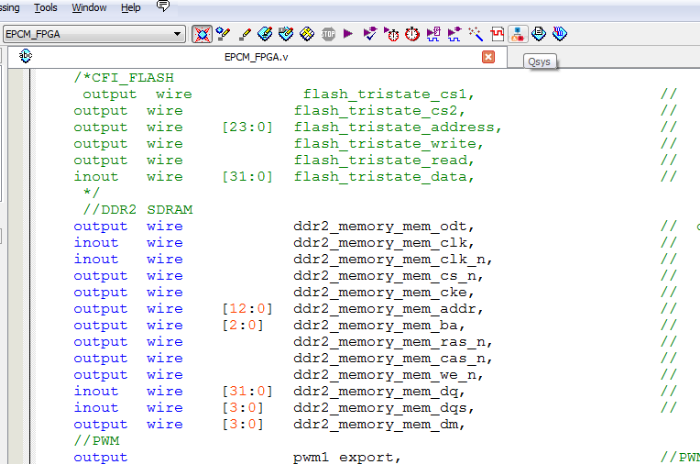Click the first toolbar icon with red cross
The image size is (700, 464).
click(x=202, y=34)
